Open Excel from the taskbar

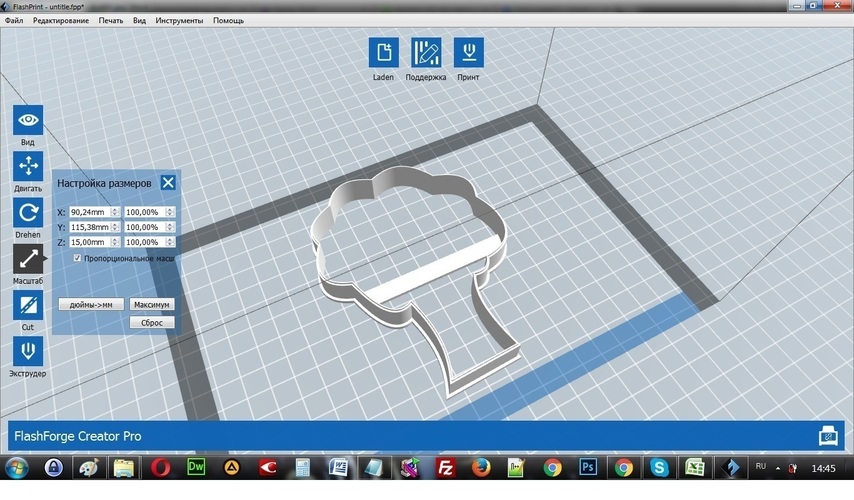point(694,467)
